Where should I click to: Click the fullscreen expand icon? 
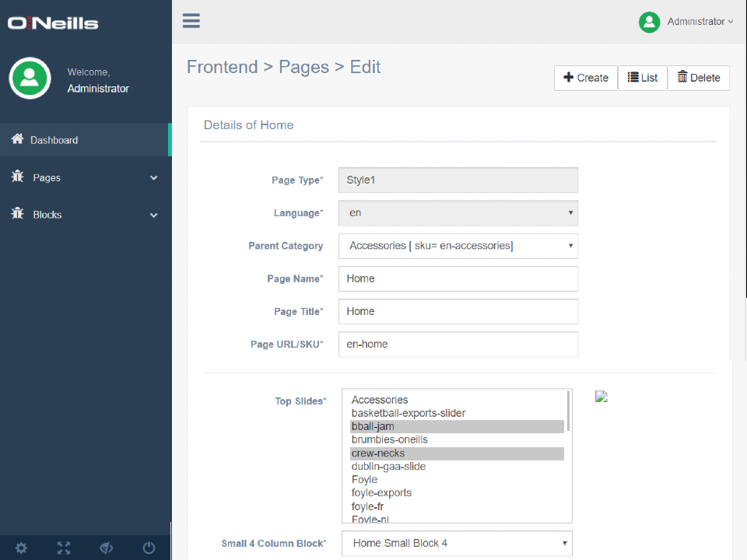(x=64, y=548)
